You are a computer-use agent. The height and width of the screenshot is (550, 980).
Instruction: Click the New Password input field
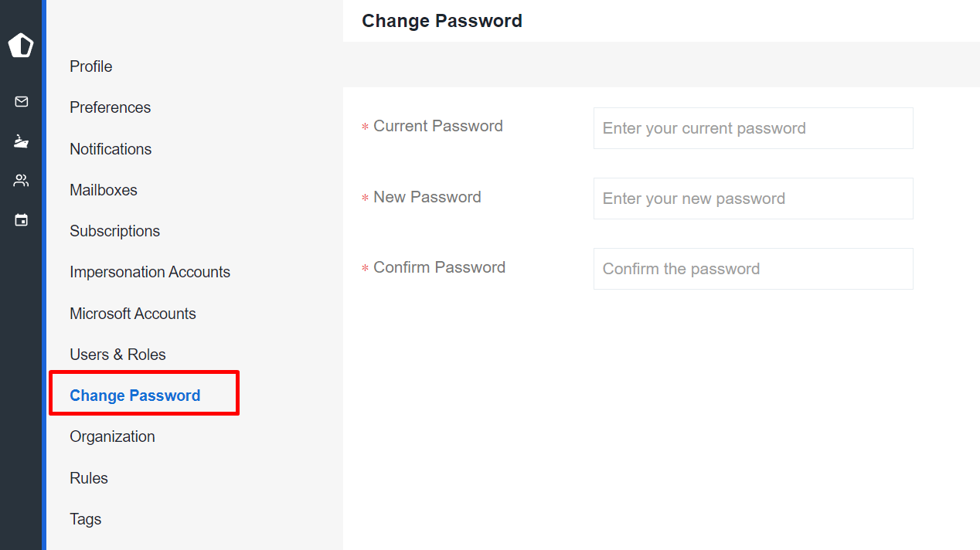click(x=754, y=199)
